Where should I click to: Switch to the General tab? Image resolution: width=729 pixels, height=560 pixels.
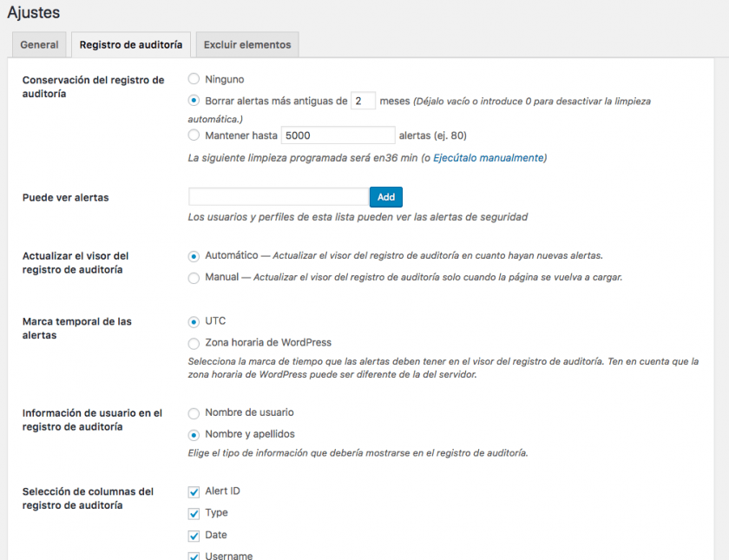point(39,44)
